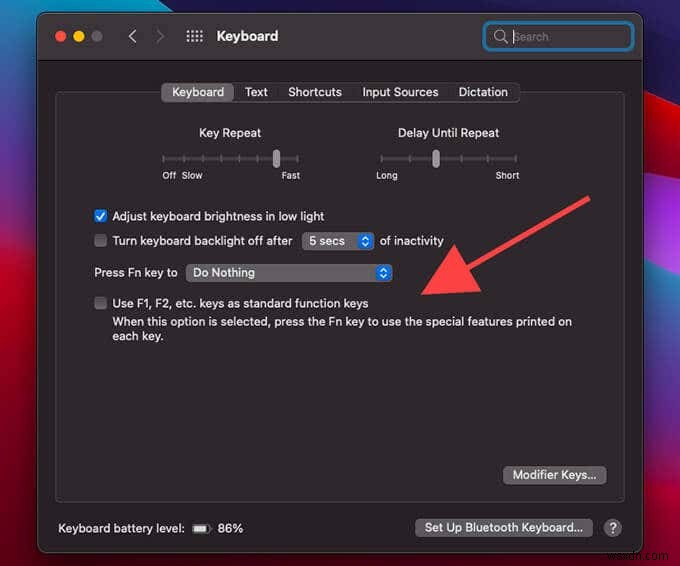Click 'Keyboard battery level:' label

point(121,528)
